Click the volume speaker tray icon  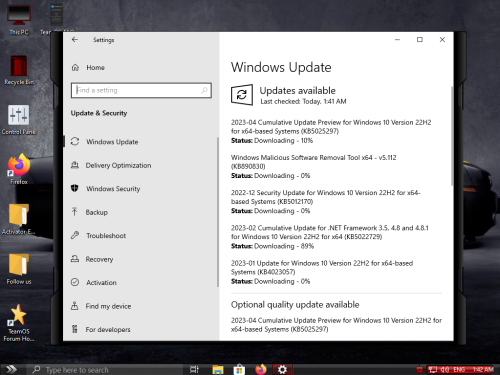[445, 369]
